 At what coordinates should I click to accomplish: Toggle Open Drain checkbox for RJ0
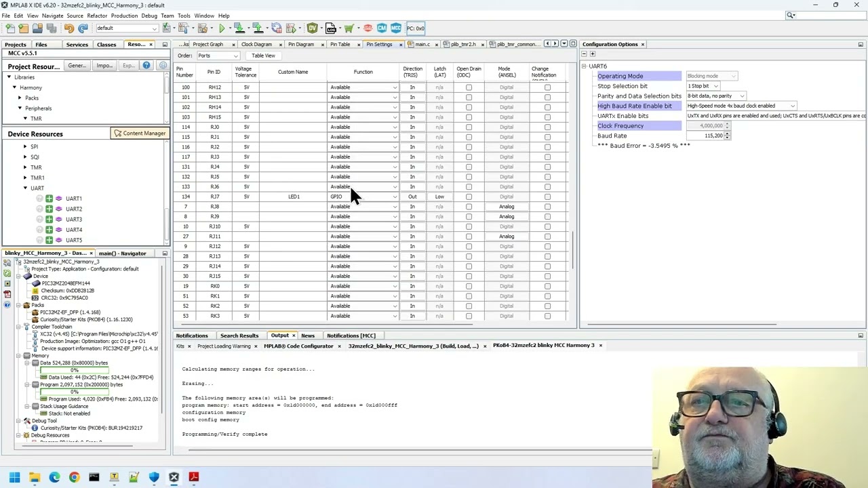(469, 127)
